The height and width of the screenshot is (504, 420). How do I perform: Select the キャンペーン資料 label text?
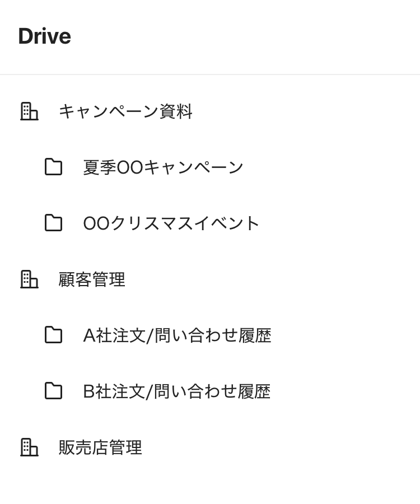coord(125,111)
